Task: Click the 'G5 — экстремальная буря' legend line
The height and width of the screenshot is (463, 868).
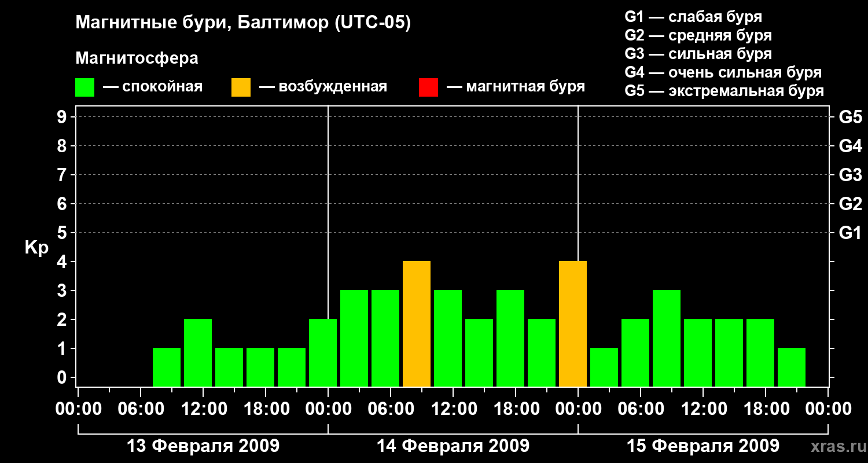Action: tap(724, 91)
